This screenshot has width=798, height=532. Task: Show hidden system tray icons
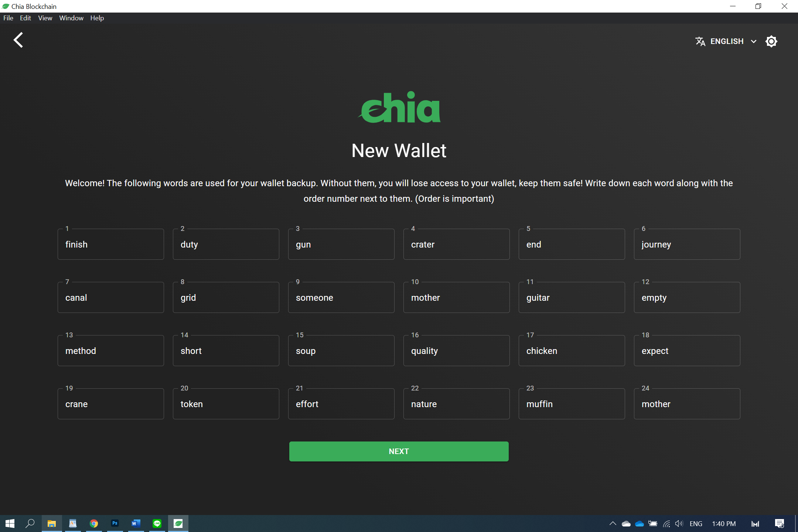(x=613, y=524)
